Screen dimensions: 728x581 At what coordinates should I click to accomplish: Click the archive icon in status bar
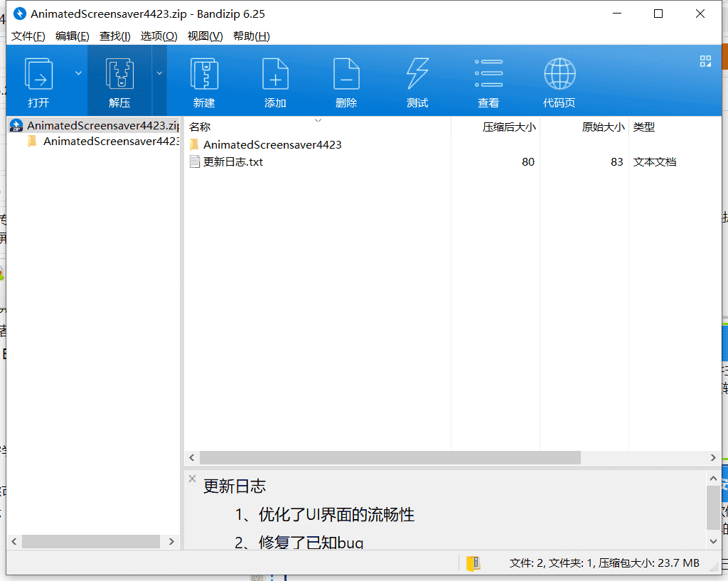473,563
